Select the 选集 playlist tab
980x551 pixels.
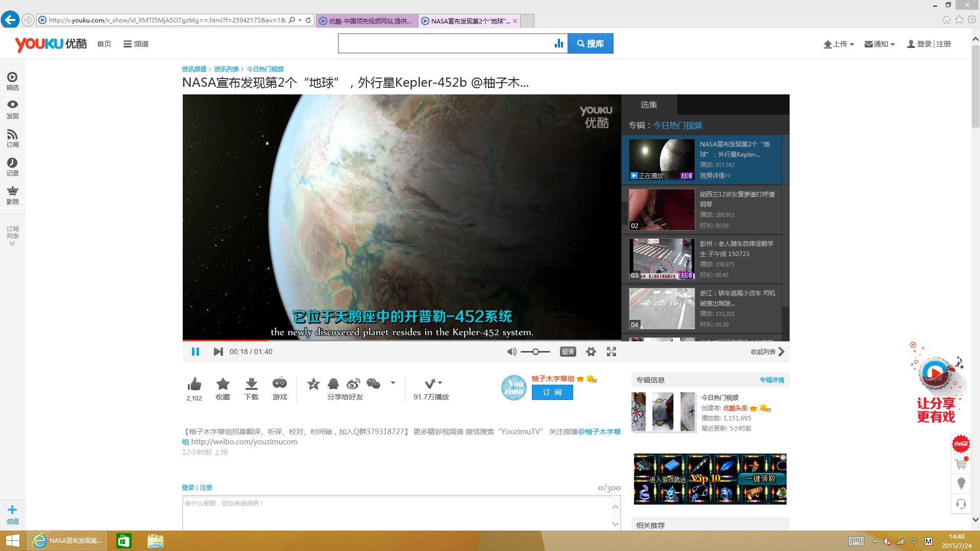(x=649, y=105)
